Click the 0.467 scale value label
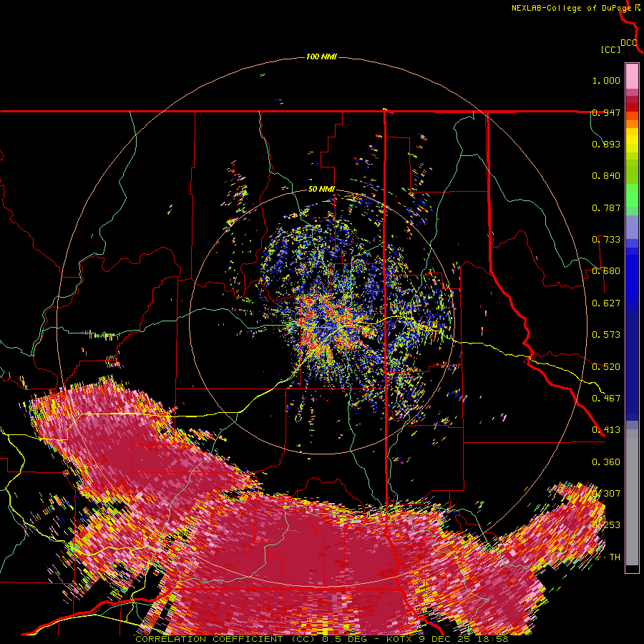Image resolution: width=644 pixels, height=644 pixels. (x=606, y=399)
